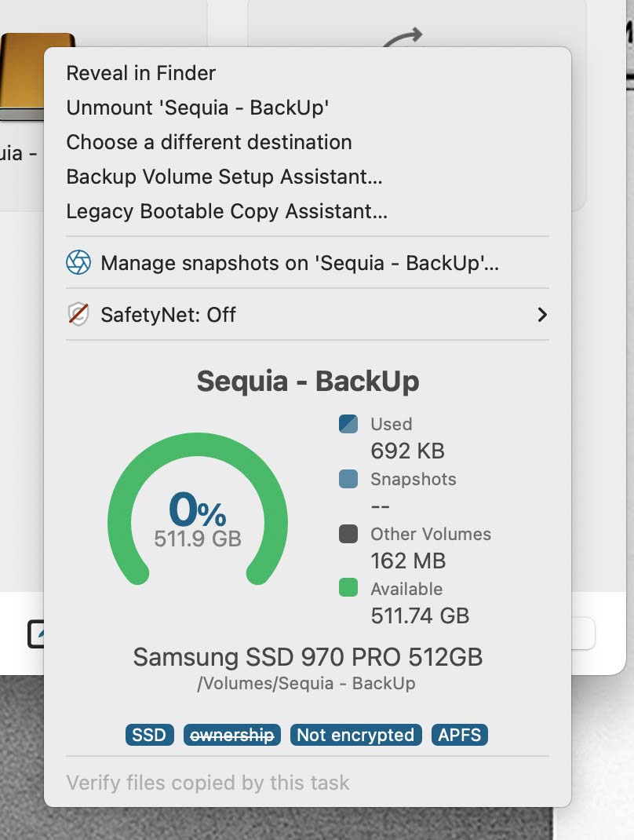The width and height of the screenshot is (634, 840).
Task: Launch Legacy Bootable Copy Assistant
Action: [x=227, y=211]
